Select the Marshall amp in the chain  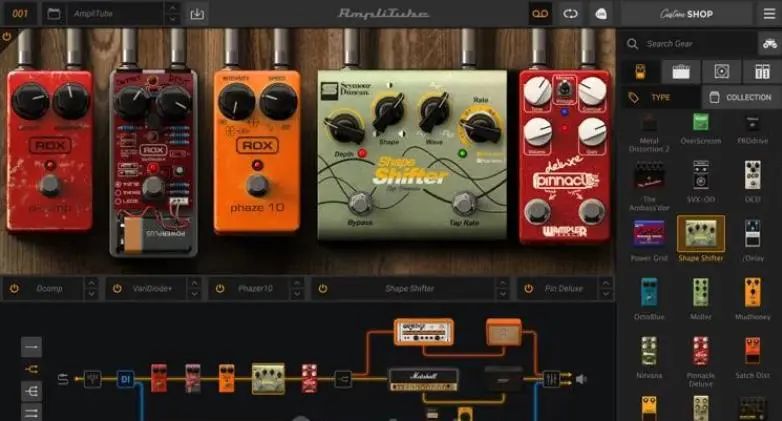point(423,379)
